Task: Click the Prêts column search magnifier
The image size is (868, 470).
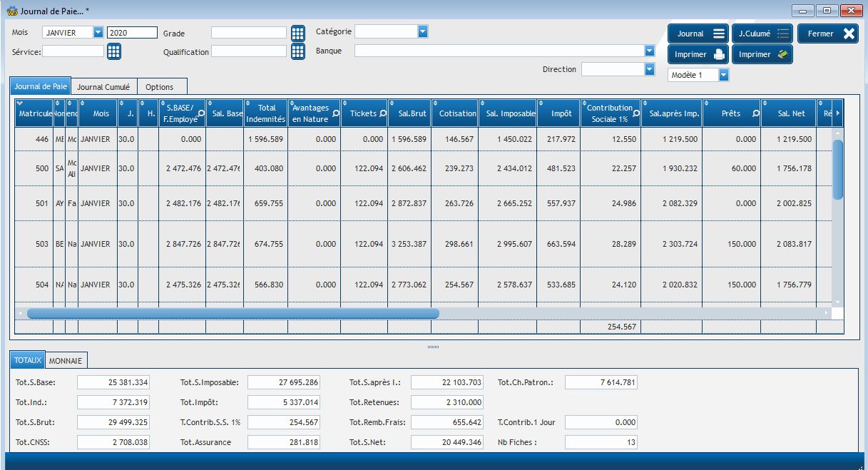Action: [x=755, y=114]
